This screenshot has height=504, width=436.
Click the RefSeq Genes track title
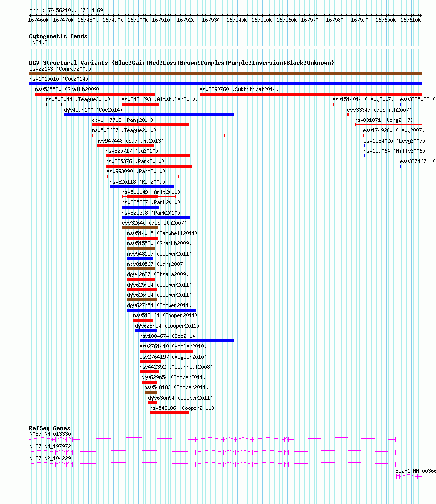tap(49, 428)
